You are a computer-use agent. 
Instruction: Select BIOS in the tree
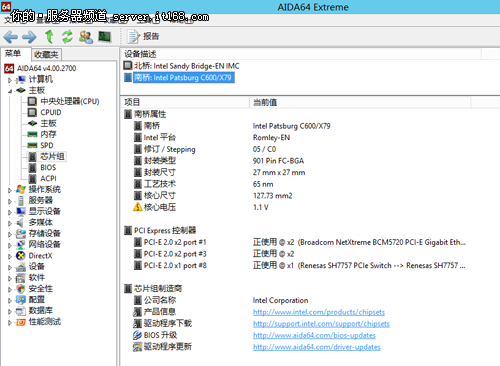pos(48,167)
